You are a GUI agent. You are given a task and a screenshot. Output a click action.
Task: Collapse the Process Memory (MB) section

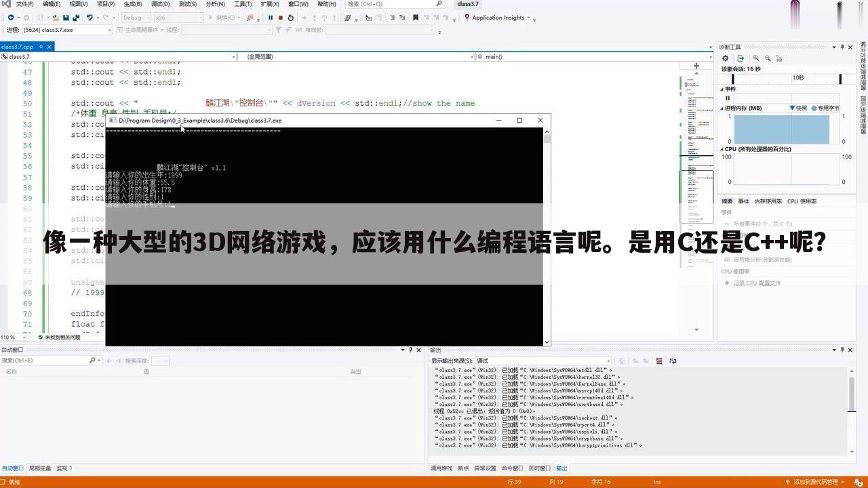tap(722, 108)
